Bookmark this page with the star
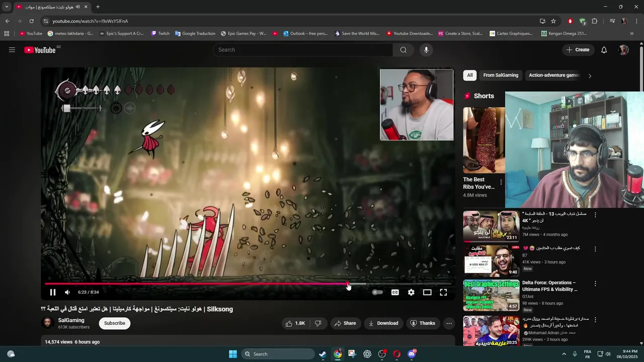 pyautogui.click(x=553, y=21)
